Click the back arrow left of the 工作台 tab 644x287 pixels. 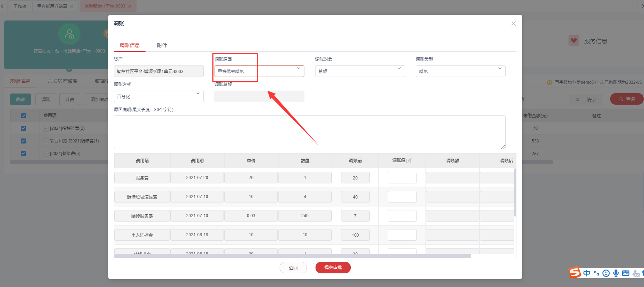3,6
